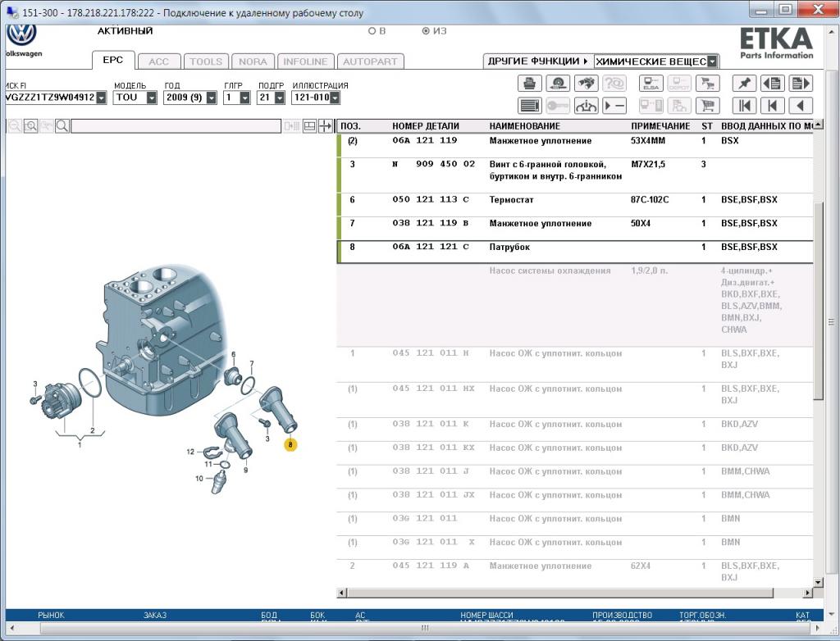
Task: Click the plain left-arrow back icon
Action: [801, 106]
